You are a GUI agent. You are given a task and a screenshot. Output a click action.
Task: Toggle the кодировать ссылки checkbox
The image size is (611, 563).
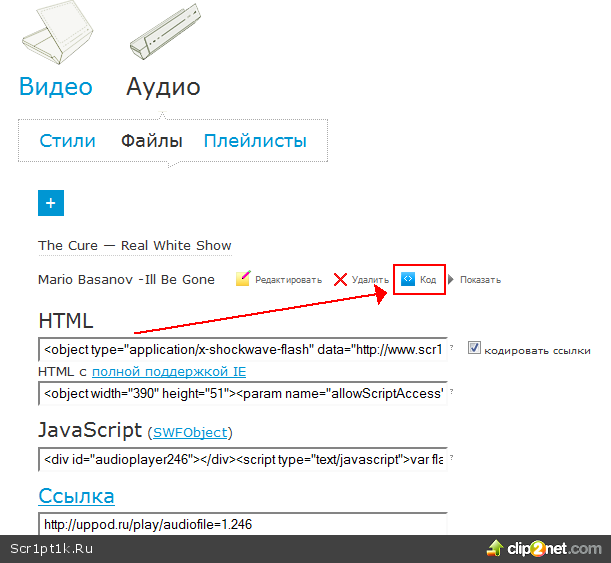pos(474,348)
